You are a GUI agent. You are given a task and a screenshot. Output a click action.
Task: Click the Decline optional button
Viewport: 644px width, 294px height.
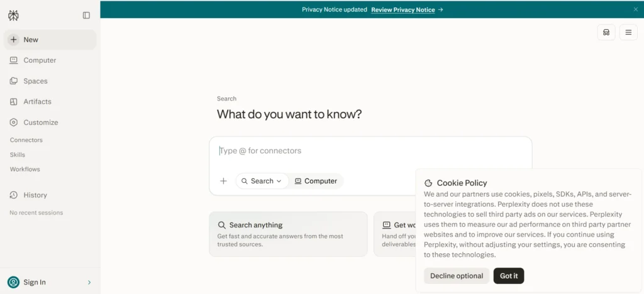[457, 276]
